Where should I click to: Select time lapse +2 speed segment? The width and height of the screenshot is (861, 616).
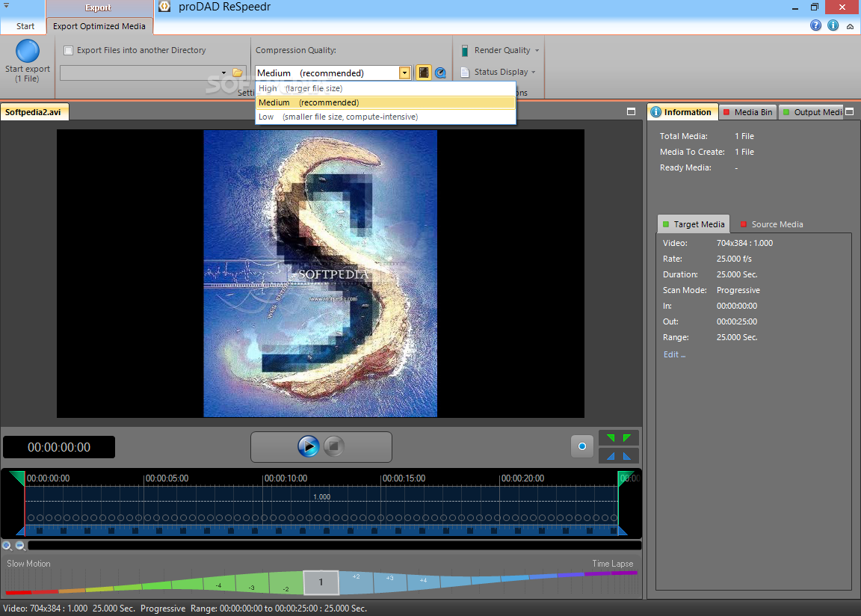point(356,582)
